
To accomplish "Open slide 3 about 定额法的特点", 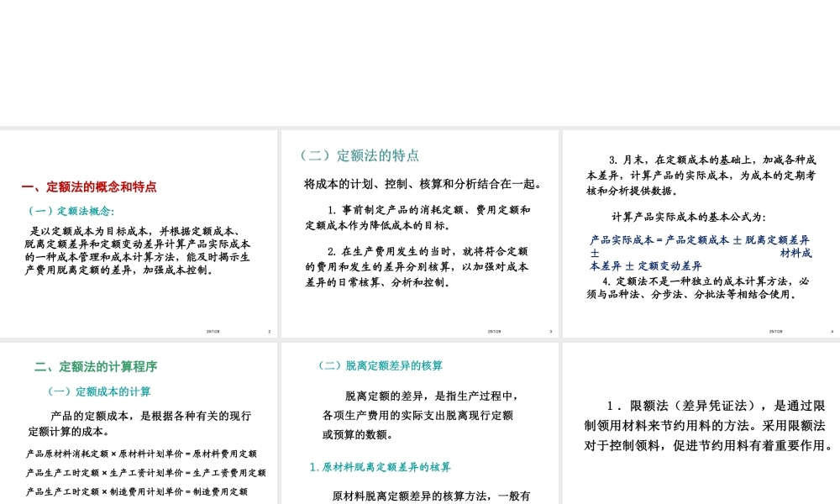I will [x=419, y=234].
